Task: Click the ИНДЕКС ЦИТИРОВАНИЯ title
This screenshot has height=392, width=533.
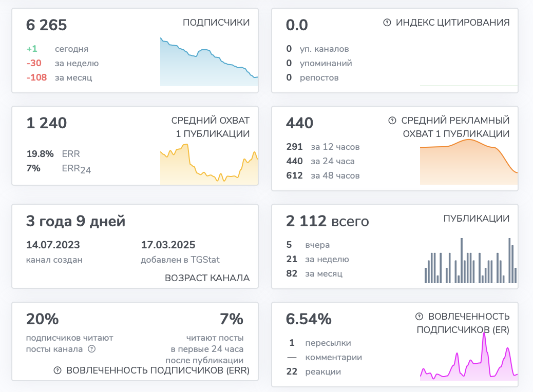Action: tap(452, 23)
